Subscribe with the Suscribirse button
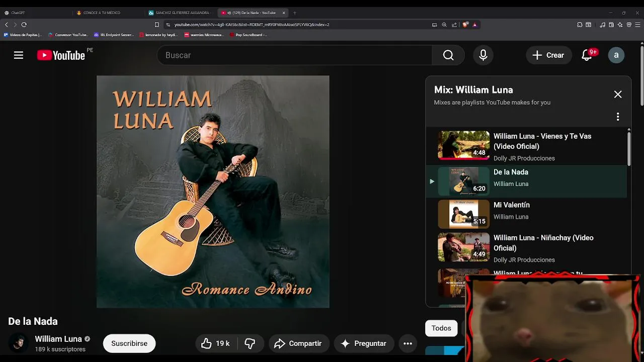This screenshot has height=362, width=644. (129, 343)
